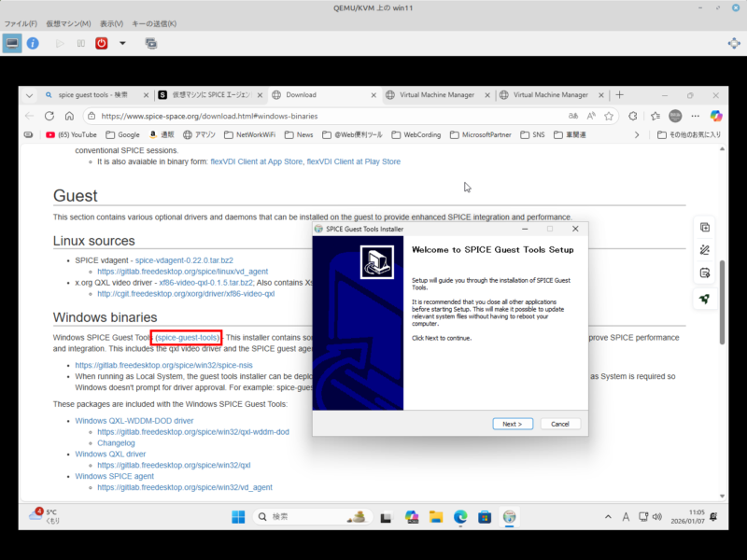
Task: Open the 仮想マシン(M) menu
Action: [x=68, y=22]
